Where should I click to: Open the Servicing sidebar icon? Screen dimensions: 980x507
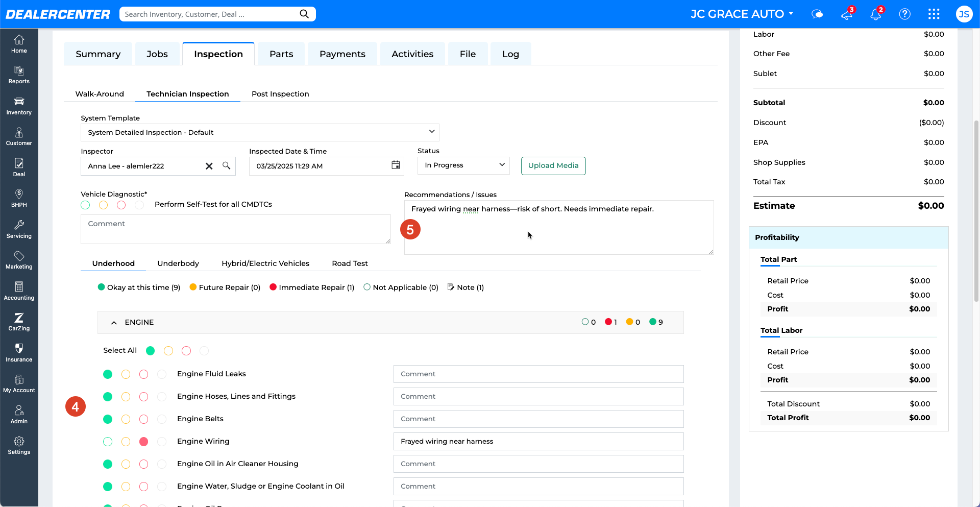point(19,229)
